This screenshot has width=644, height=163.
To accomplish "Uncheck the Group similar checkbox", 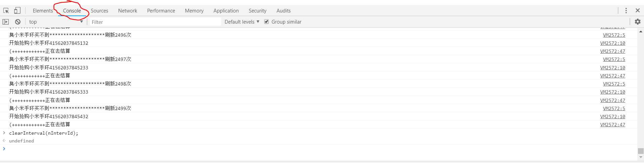I will click(267, 22).
